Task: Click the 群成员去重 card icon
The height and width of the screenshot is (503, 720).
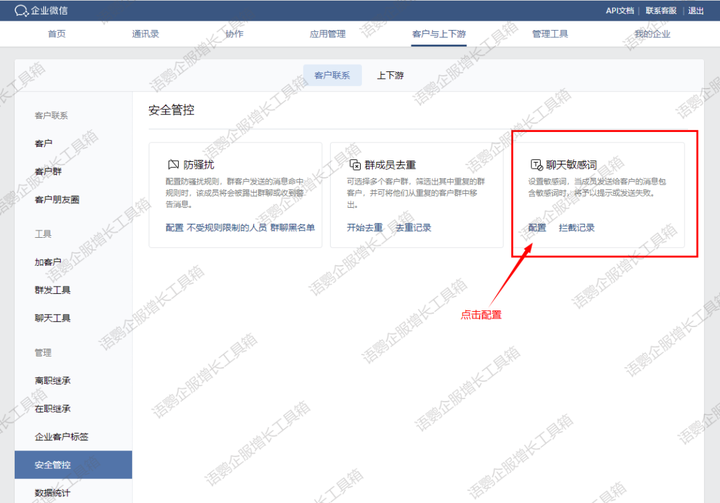Action: pyautogui.click(x=354, y=164)
